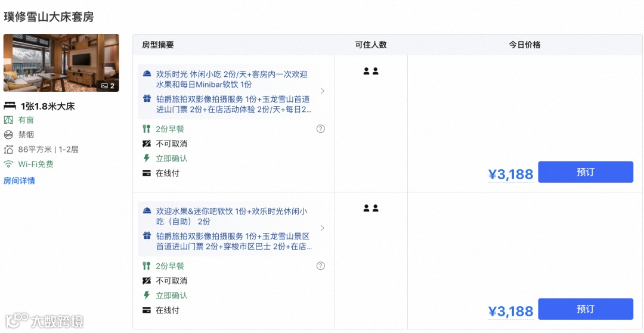Click the help question mark beside second breakfast

[321, 266]
